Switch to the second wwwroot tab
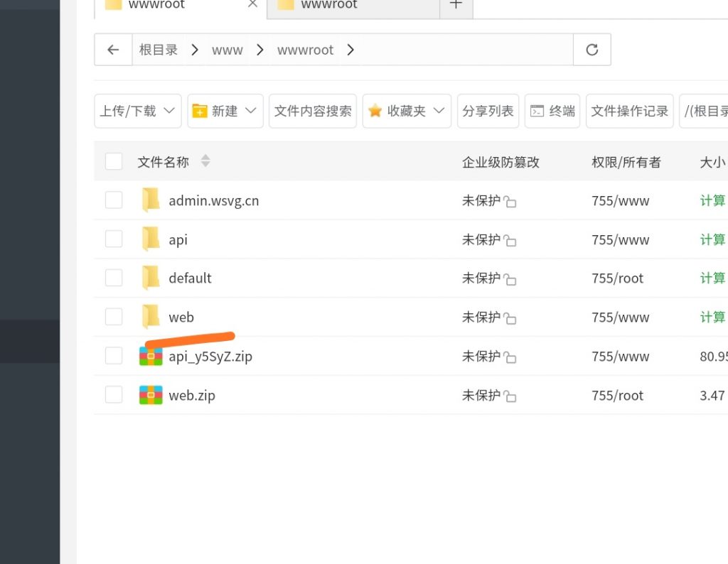The image size is (728, 564). point(352,7)
